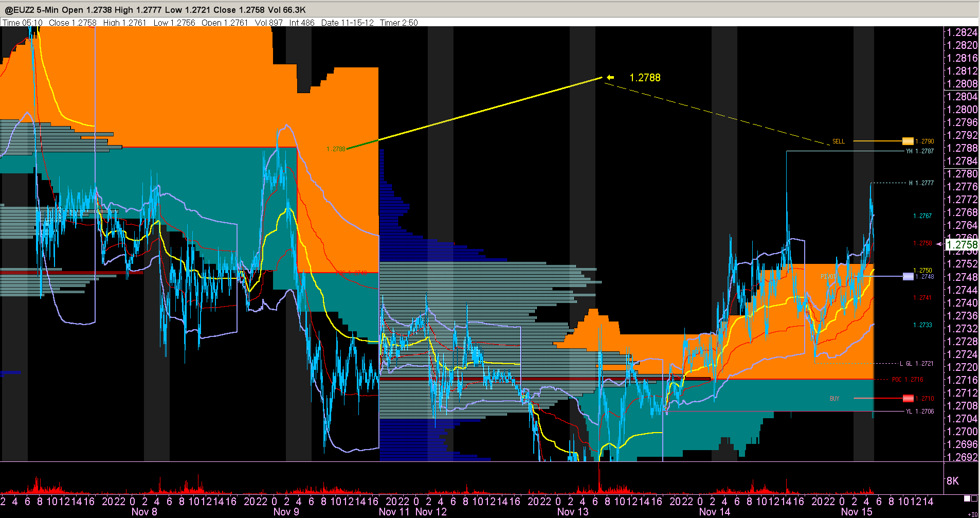
Task: Click the yellow arrow beside 1.2788 annotation
Action: (610, 78)
